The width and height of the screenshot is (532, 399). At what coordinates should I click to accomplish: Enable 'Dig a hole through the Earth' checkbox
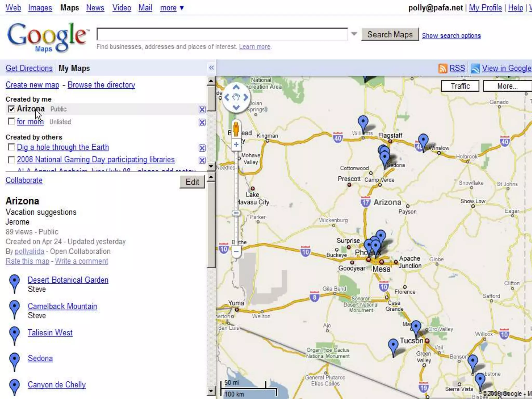coord(11,147)
